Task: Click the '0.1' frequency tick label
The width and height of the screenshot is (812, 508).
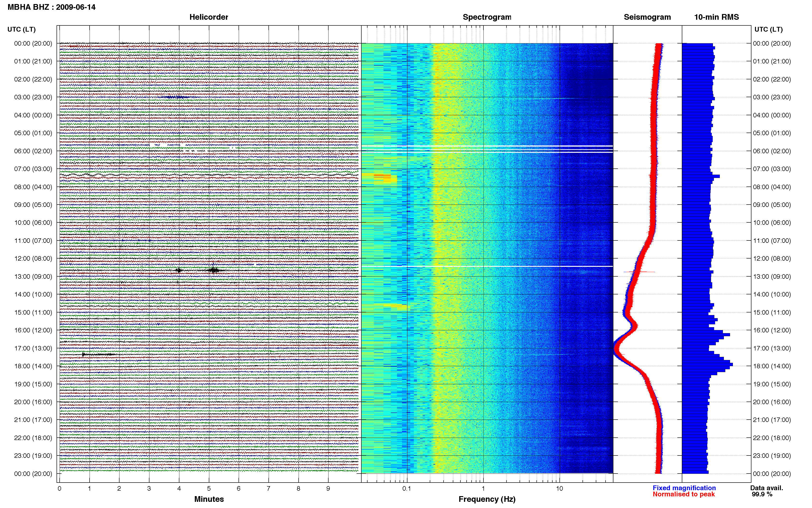Action: (x=407, y=489)
